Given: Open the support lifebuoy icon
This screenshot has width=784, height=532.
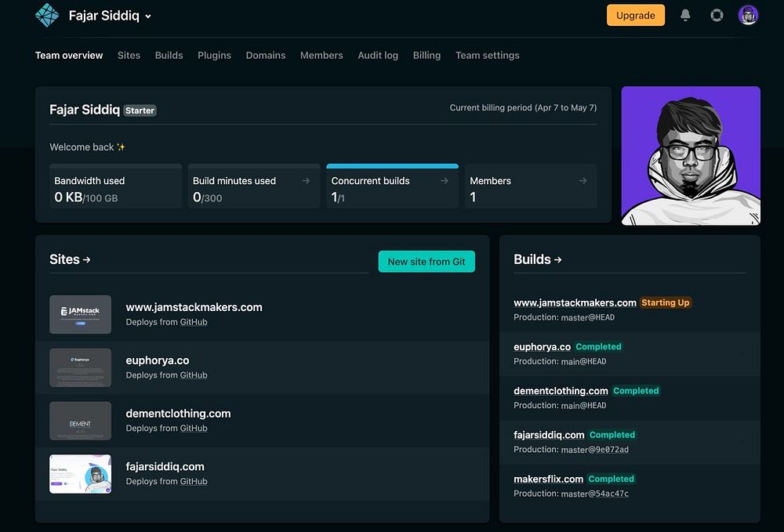Looking at the screenshot, I should click(717, 16).
